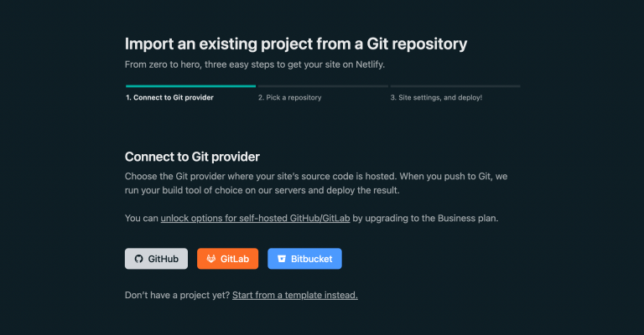Screen dimensions: 644x335
Task: Click the third grey progress bar segment
Action: 455,86
